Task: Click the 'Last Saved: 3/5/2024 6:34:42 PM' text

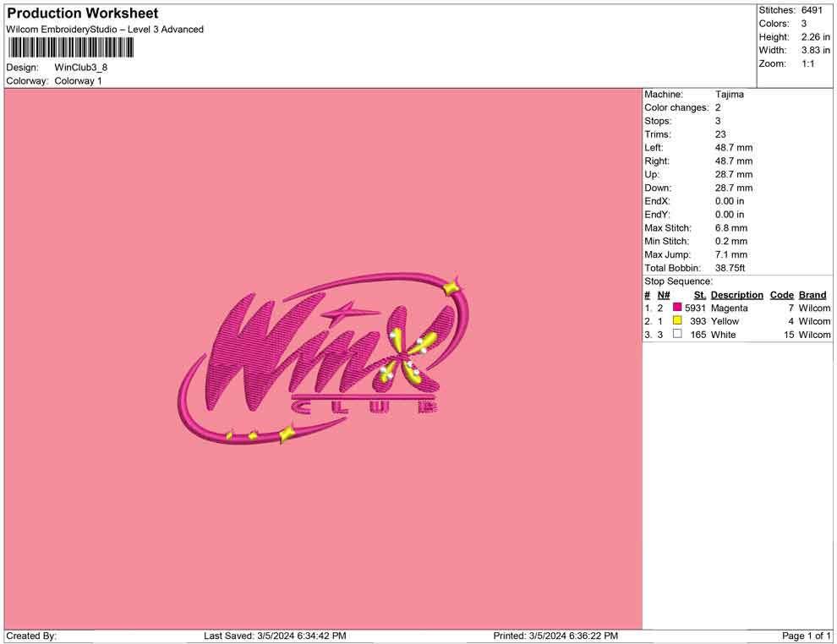Action: click(275, 636)
